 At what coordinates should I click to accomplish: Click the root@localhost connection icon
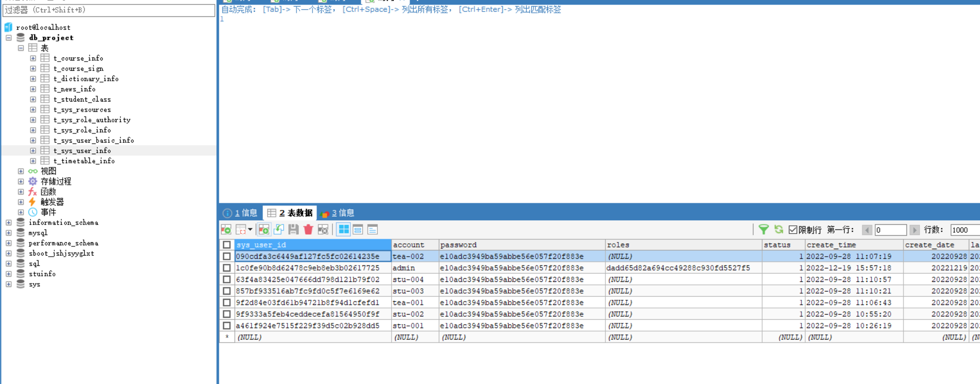[9, 27]
